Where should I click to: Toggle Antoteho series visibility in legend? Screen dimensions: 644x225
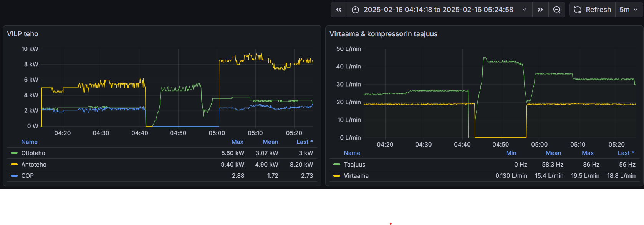34,165
